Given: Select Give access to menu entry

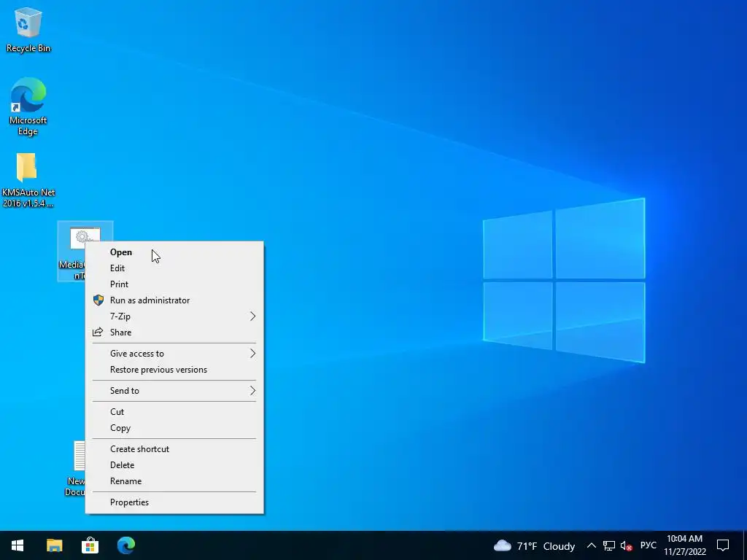Looking at the screenshot, I should 174,354.
